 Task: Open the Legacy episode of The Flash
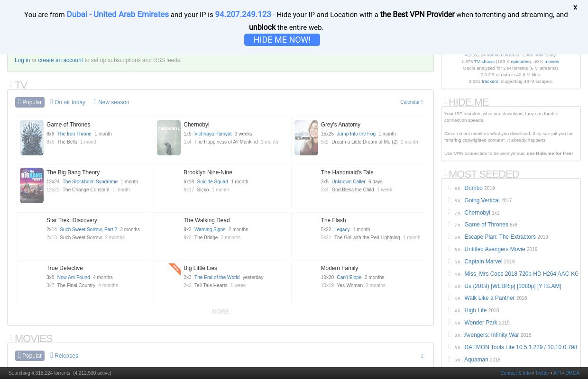[x=342, y=230]
